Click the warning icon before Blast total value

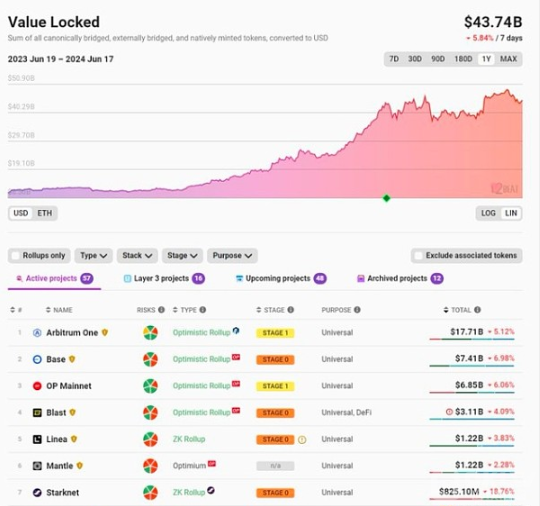tap(449, 412)
